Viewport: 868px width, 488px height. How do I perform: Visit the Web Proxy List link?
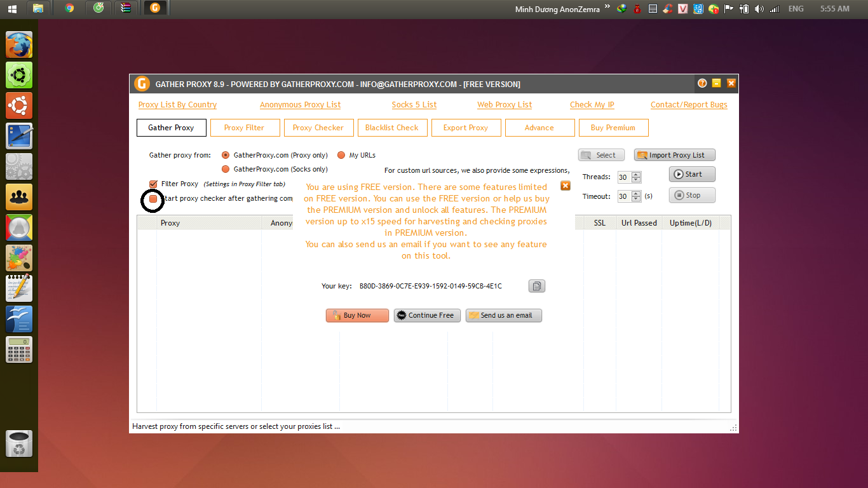coord(505,105)
